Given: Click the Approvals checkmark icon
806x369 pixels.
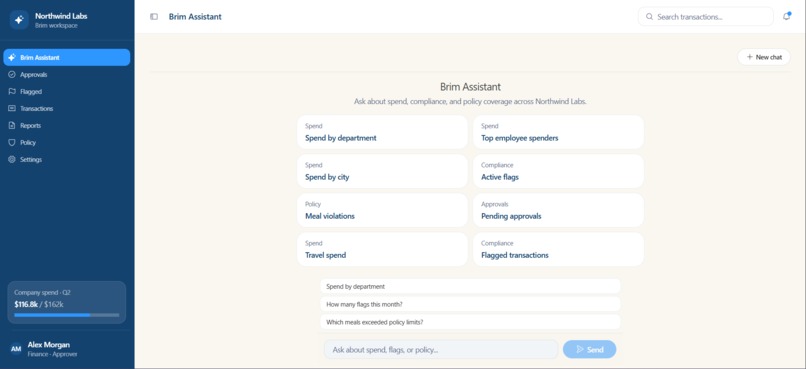Looking at the screenshot, I should click(12, 75).
